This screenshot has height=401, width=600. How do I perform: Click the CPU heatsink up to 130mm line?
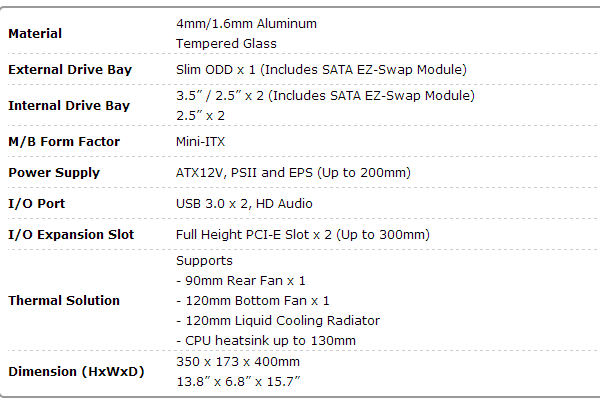266,341
